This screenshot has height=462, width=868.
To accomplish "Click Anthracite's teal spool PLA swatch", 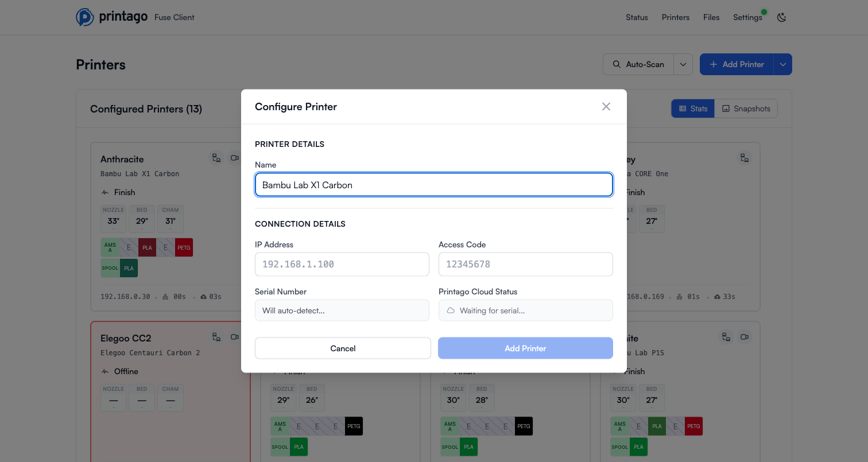I will click(129, 268).
